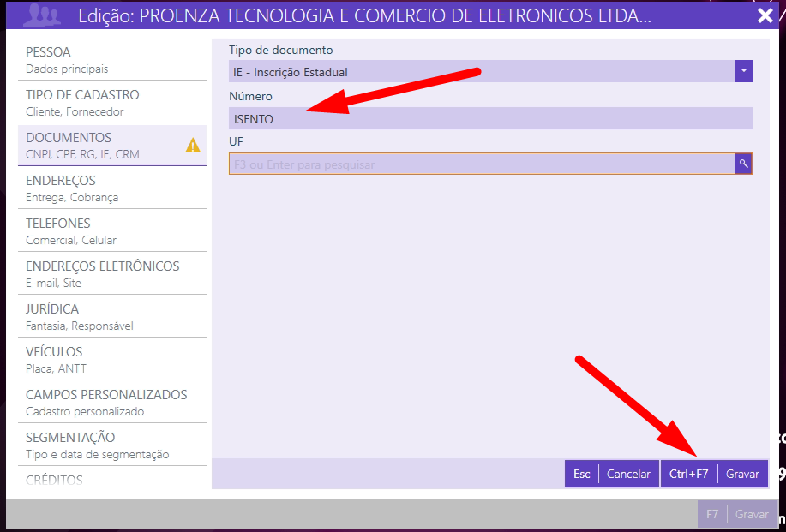Open the VEÍCULOS Placa, ANTT section
This screenshot has height=532, width=786.
click(x=111, y=360)
